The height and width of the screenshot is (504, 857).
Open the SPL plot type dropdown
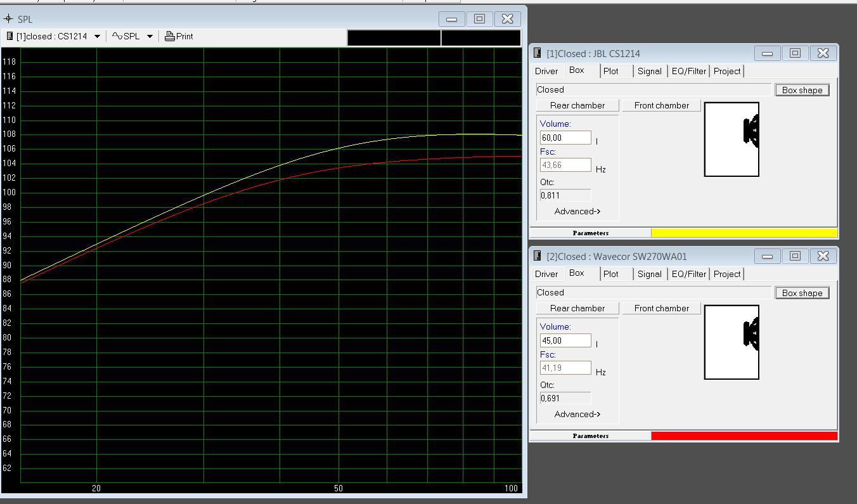(150, 37)
